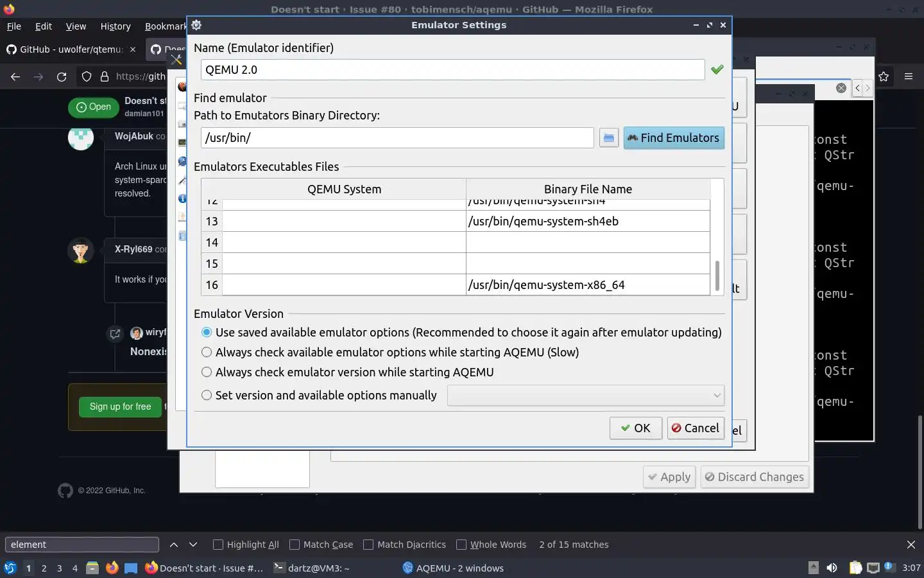The image size is (924, 578).
Task: Switch to GitHub uwolfer/qtemu tab
Action: [64, 49]
